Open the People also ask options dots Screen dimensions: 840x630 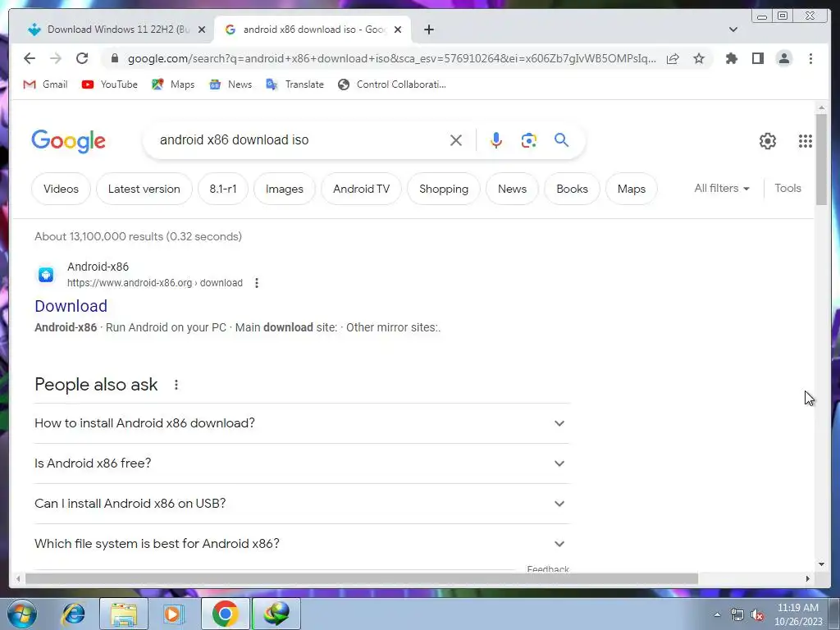click(176, 385)
